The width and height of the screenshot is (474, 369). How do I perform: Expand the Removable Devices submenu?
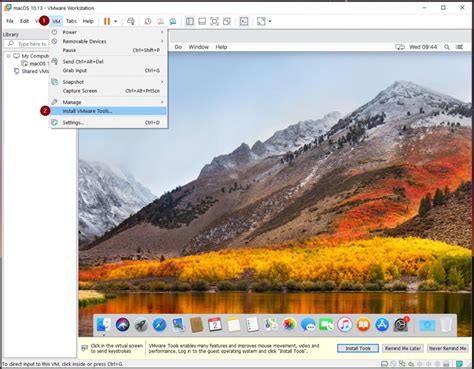click(x=108, y=41)
